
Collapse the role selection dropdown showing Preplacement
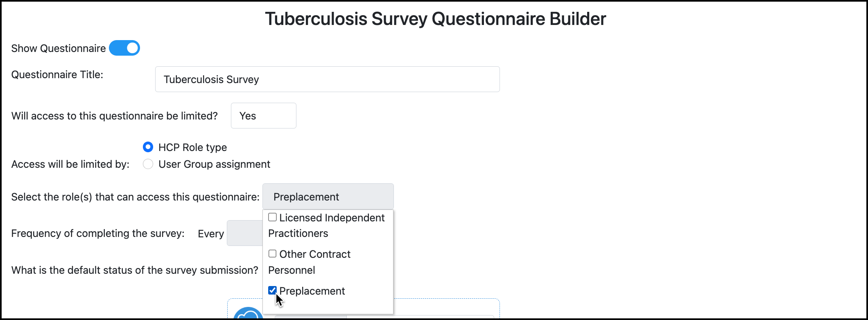[328, 196]
